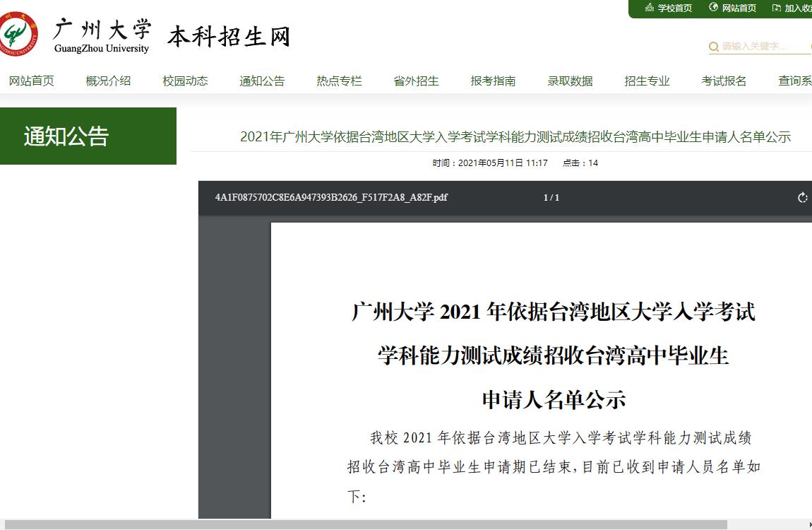This screenshot has width=812, height=530.
Task: Open 录取数据 navigation item
Action: click(570, 81)
